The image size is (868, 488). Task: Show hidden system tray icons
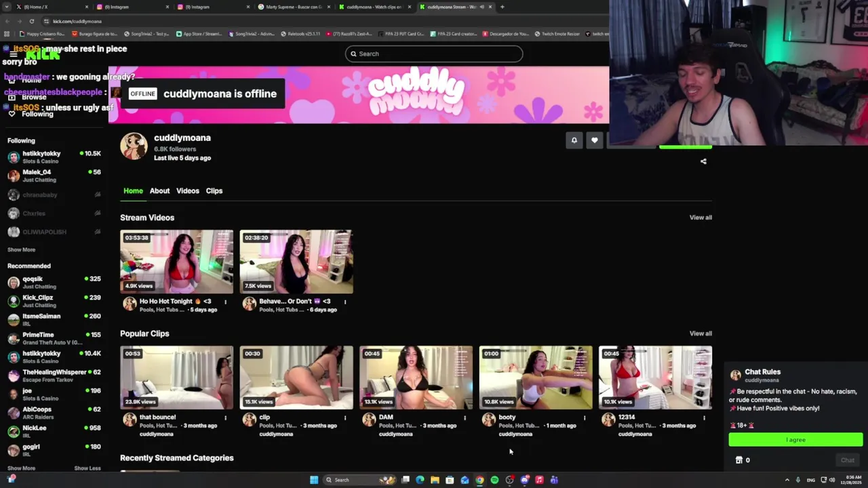[x=787, y=480]
